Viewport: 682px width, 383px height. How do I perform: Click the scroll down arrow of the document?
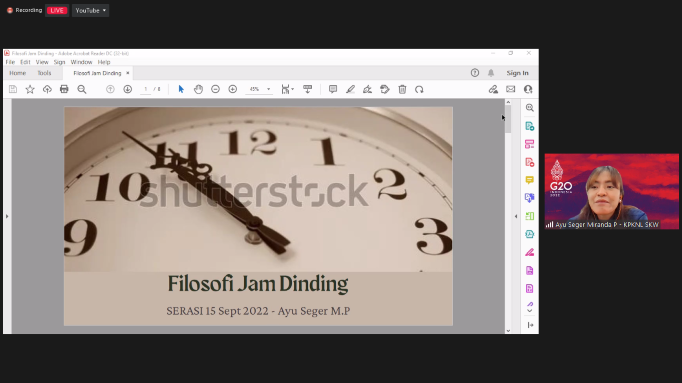[508, 331]
